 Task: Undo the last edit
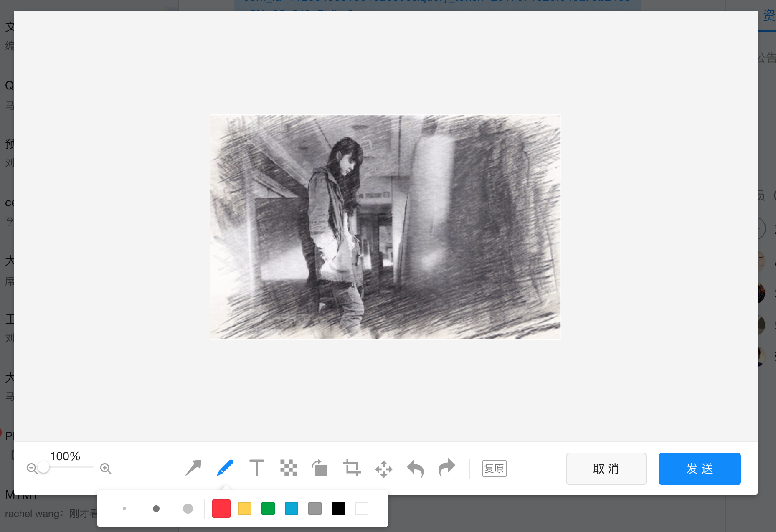[415, 469]
